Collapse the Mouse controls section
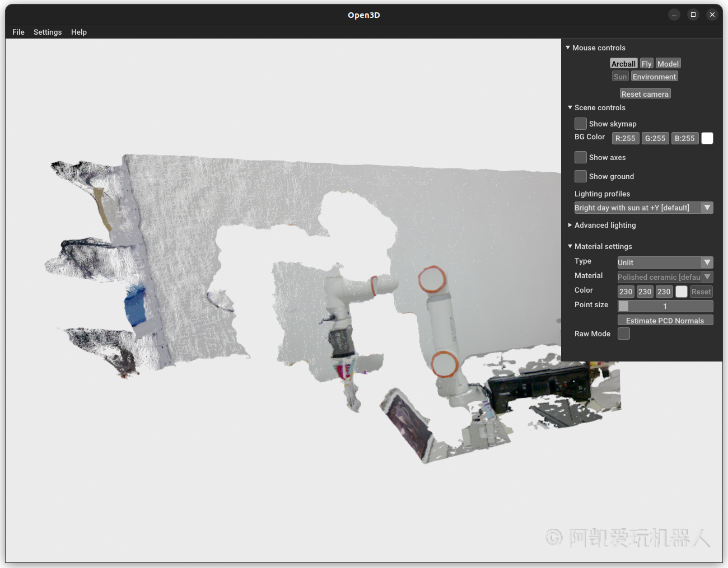 click(x=568, y=48)
